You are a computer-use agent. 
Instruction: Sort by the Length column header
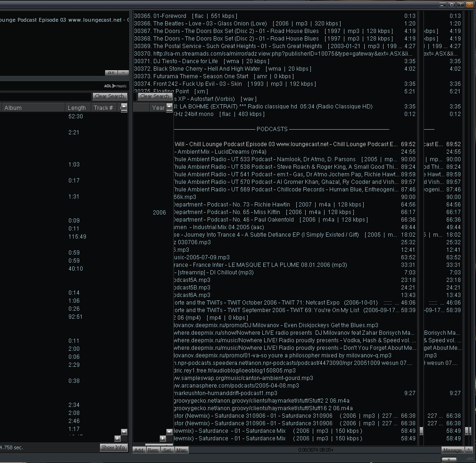[x=78, y=107]
